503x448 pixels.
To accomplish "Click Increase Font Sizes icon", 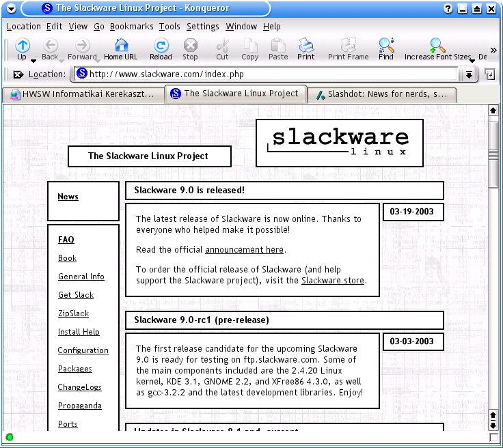I will 437,46.
